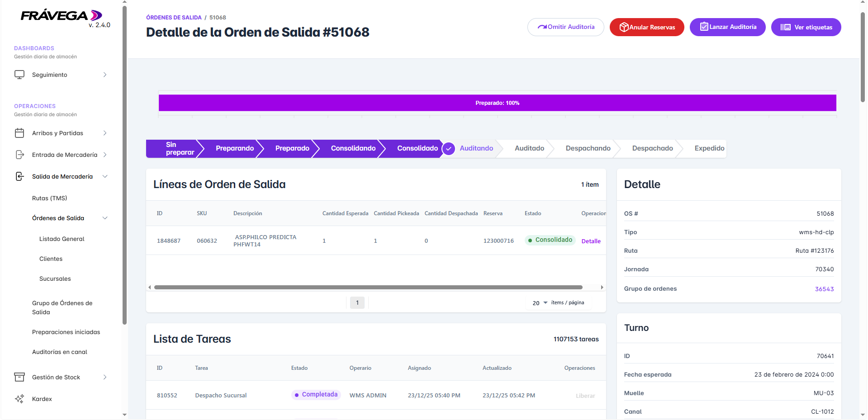Click the arrow icon in Omitir Auditoría
The width and height of the screenshot is (868, 420).
[542, 27]
